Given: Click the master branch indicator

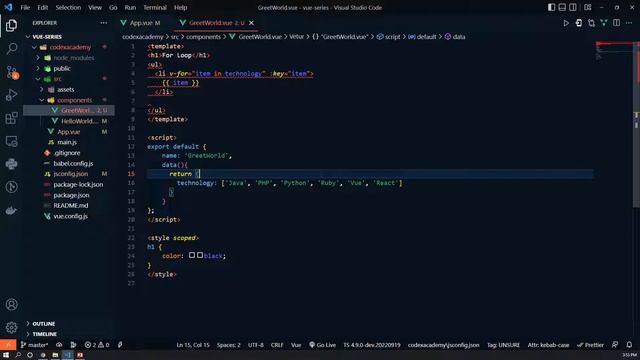Looking at the screenshot, I should [35, 345].
